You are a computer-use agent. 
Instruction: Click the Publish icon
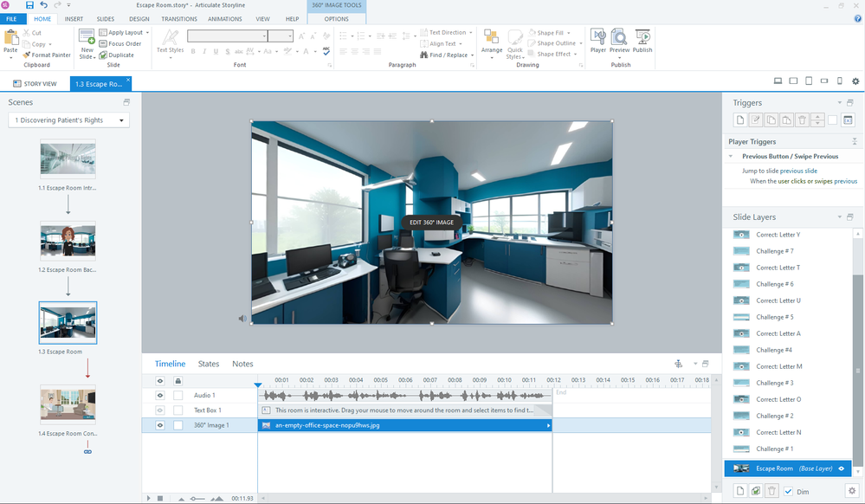[x=642, y=38]
